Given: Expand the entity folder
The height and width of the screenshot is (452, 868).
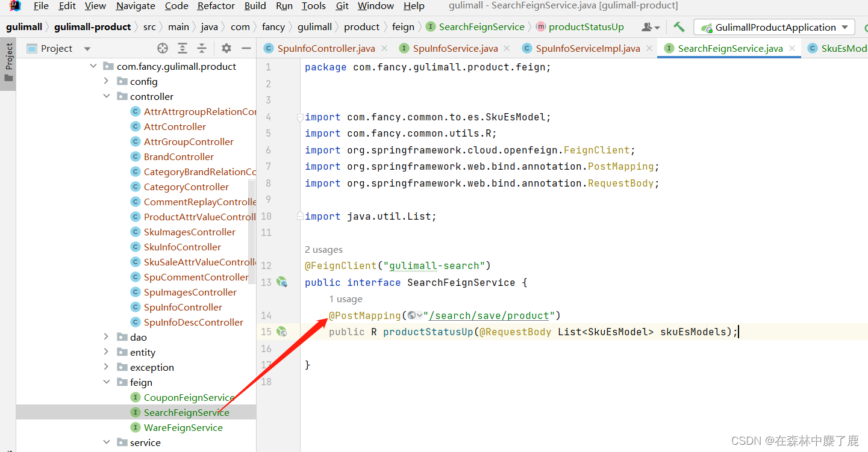Looking at the screenshot, I should pos(107,352).
